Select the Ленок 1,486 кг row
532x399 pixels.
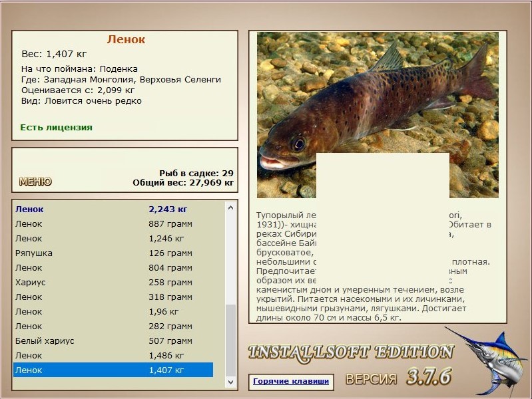(x=113, y=355)
